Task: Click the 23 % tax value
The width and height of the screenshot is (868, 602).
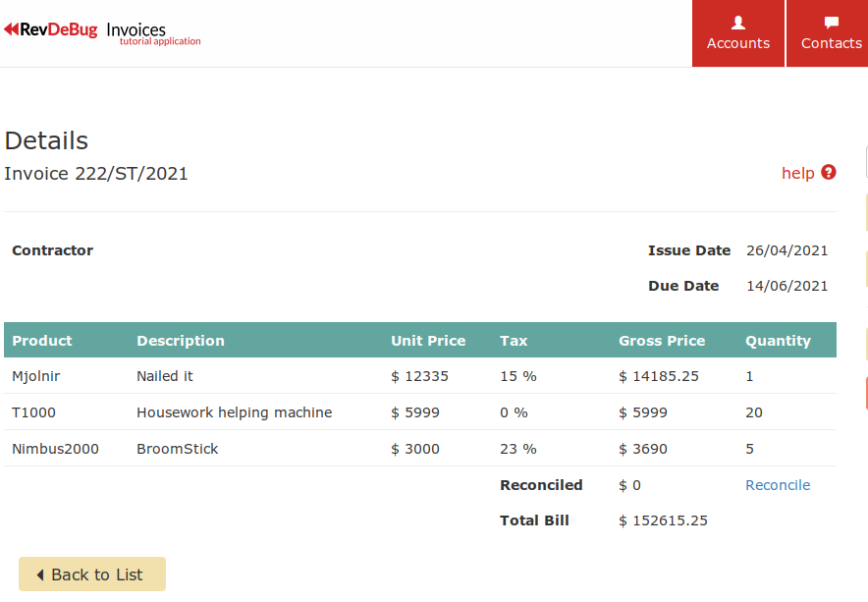Action: coord(518,449)
